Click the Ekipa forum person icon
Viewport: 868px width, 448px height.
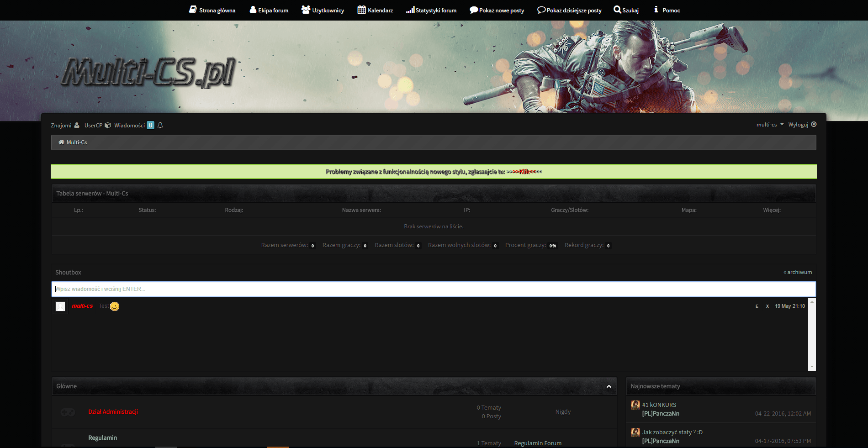click(253, 10)
